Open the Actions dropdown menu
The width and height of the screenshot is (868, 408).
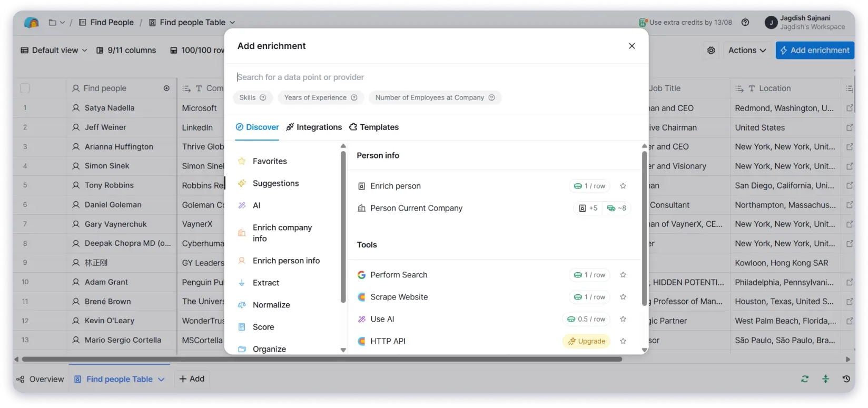(747, 51)
